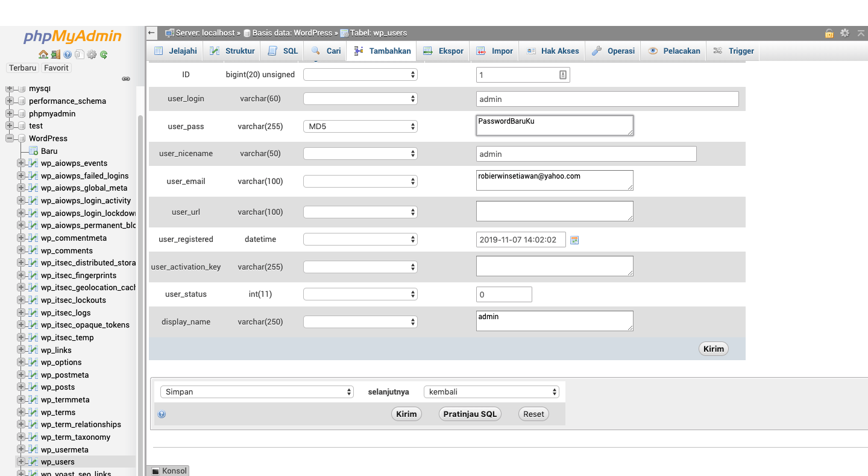Open the Simpan action dropdown

257,392
